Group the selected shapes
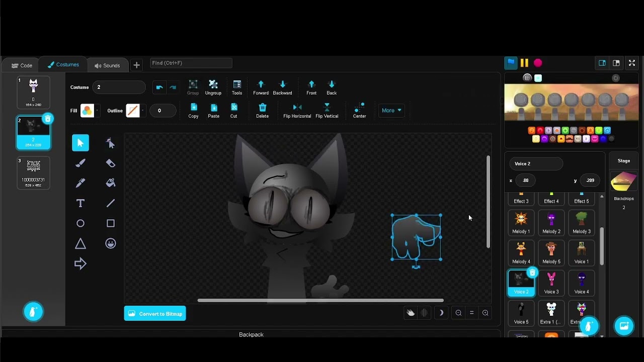Viewport: 644px width, 362px height. (x=193, y=87)
